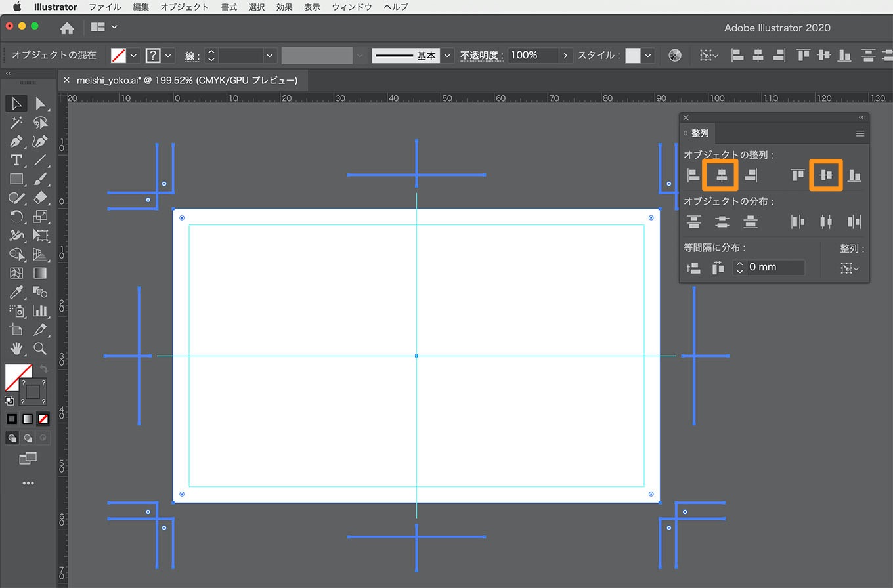Select the Gradient tool
Image resolution: width=893 pixels, height=588 pixels.
[x=41, y=273]
